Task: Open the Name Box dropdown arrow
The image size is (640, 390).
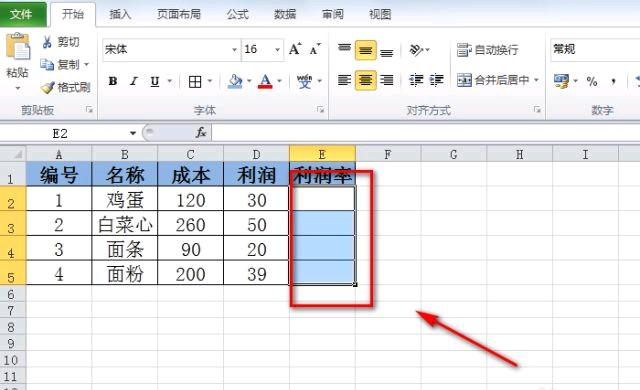Action: click(x=133, y=133)
